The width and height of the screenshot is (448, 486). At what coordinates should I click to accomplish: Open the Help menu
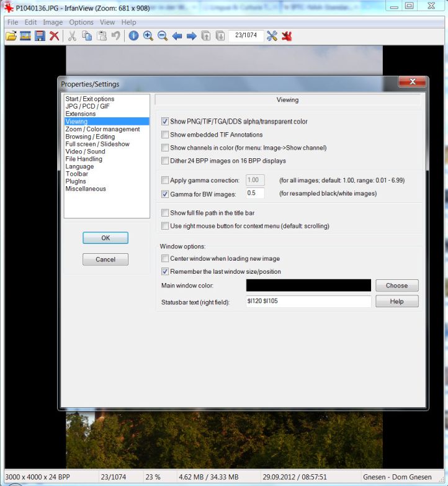(128, 22)
